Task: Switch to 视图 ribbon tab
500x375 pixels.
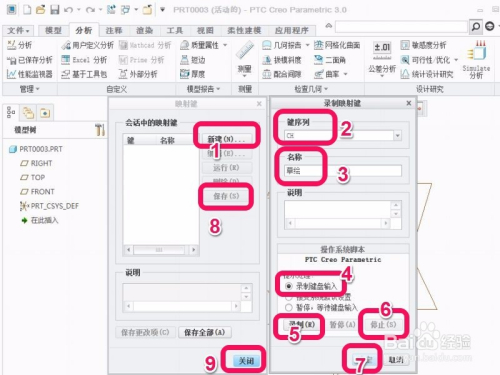Action: click(x=205, y=30)
